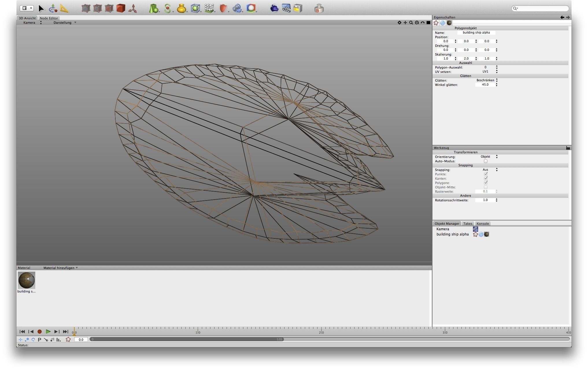Switch to the Node Editor tab

pos(49,18)
